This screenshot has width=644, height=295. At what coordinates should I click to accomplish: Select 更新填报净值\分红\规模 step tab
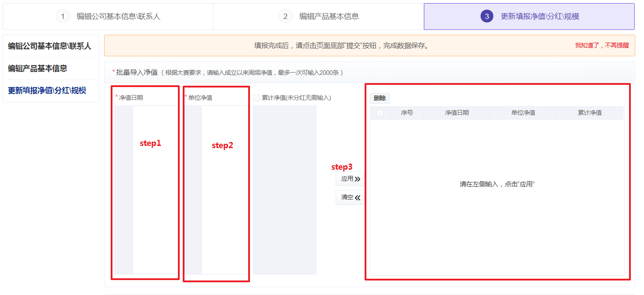click(x=539, y=17)
